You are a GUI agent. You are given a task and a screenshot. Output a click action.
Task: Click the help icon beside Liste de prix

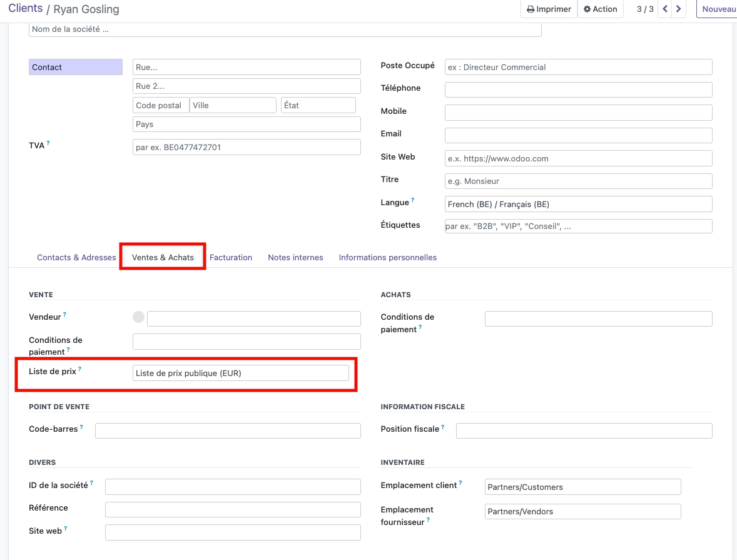click(79, 369)
